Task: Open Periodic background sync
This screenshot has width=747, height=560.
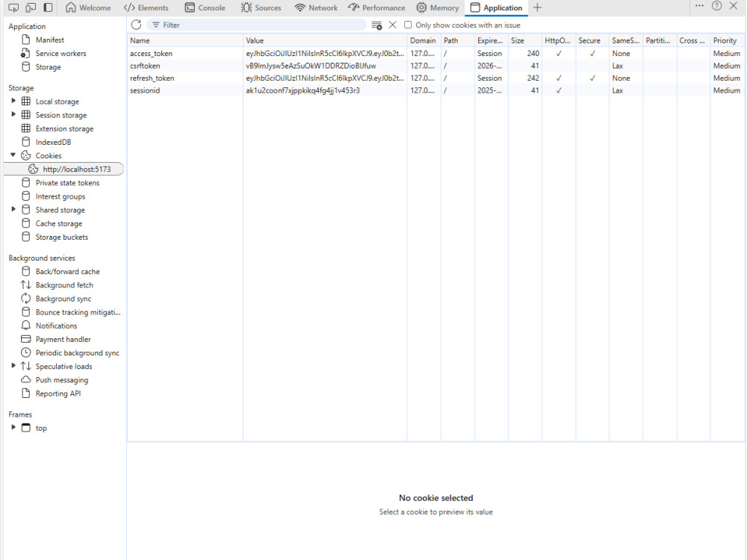Action: tap(77, 353)
